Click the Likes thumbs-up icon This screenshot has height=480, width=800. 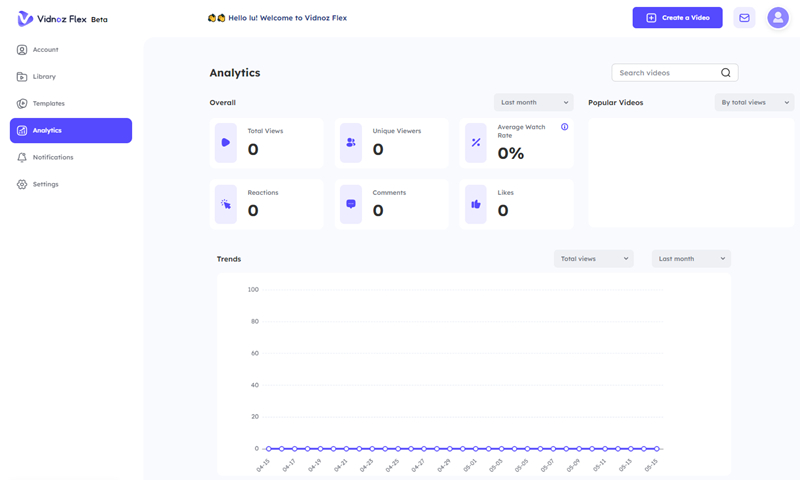(476, 204)
